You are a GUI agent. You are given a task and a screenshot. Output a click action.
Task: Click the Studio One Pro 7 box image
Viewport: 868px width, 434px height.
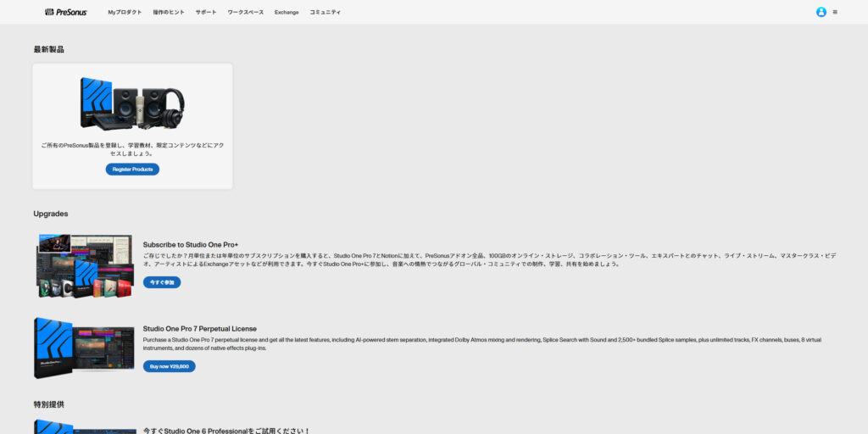pos(84,348)
